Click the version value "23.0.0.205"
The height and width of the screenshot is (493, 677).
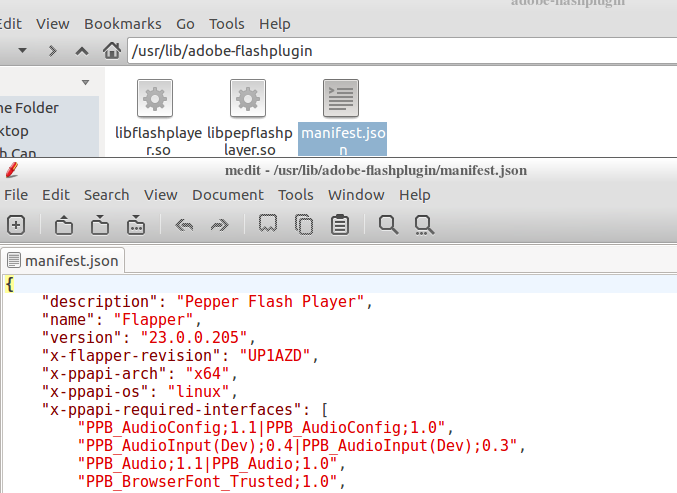click(193, 338)
